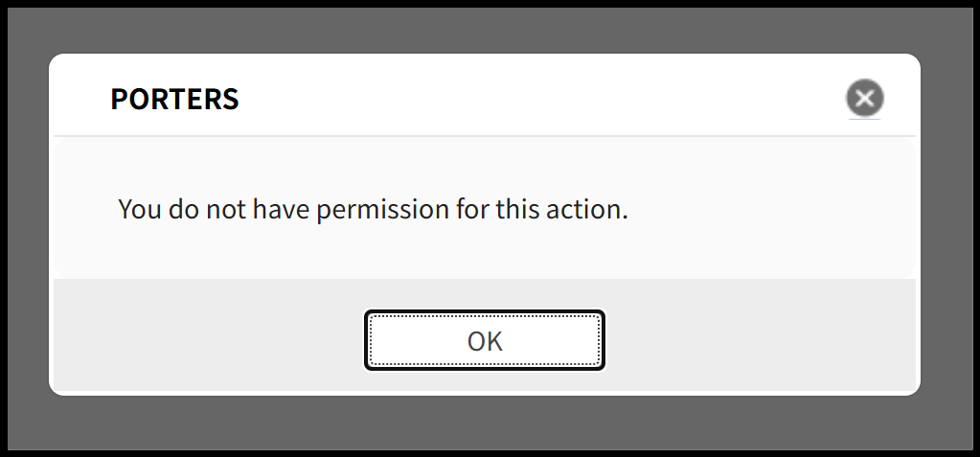Acknowledge the error by pressing OK

[485, 340]
